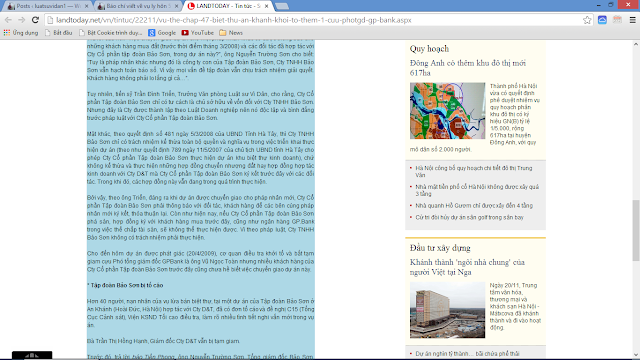Reload the current page
The height and width of the screenshot is (360, 640).
coord(36,20)
